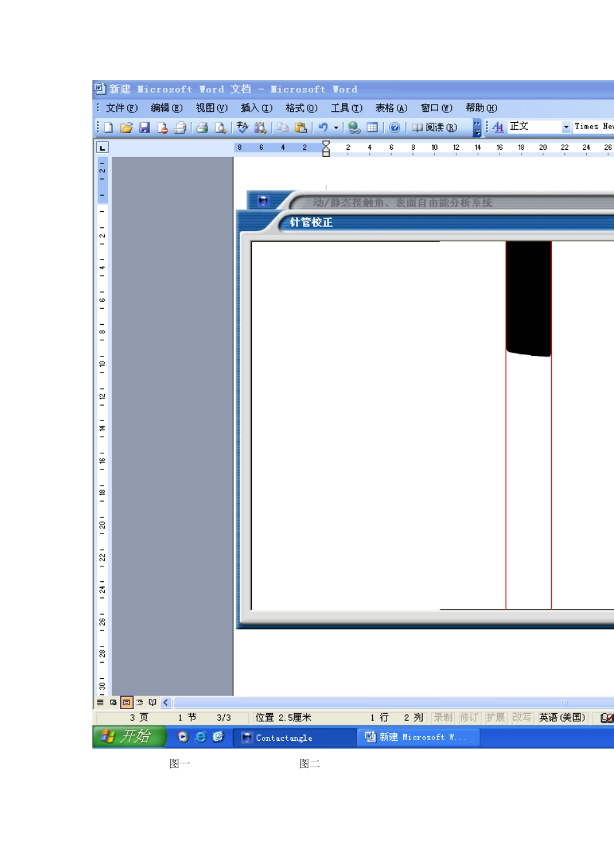
Task: Click the black needle image in calibration view
Action: point(529,298)
